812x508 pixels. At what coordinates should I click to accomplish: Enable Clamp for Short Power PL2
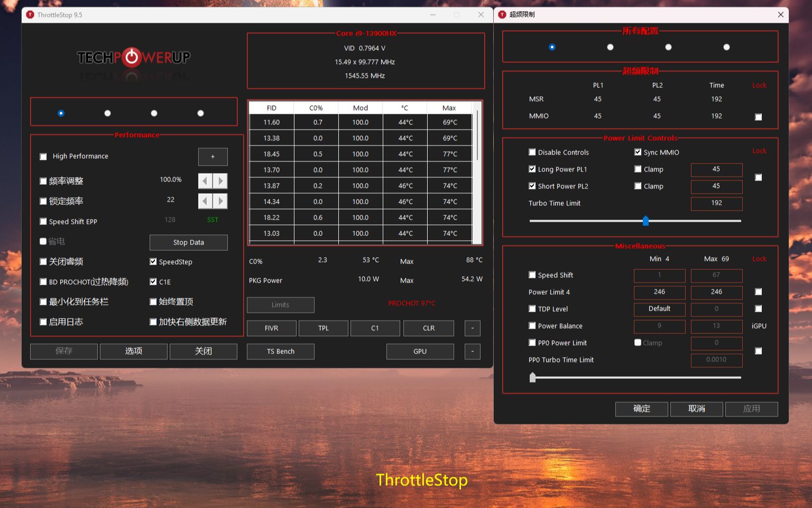[638, 186]
